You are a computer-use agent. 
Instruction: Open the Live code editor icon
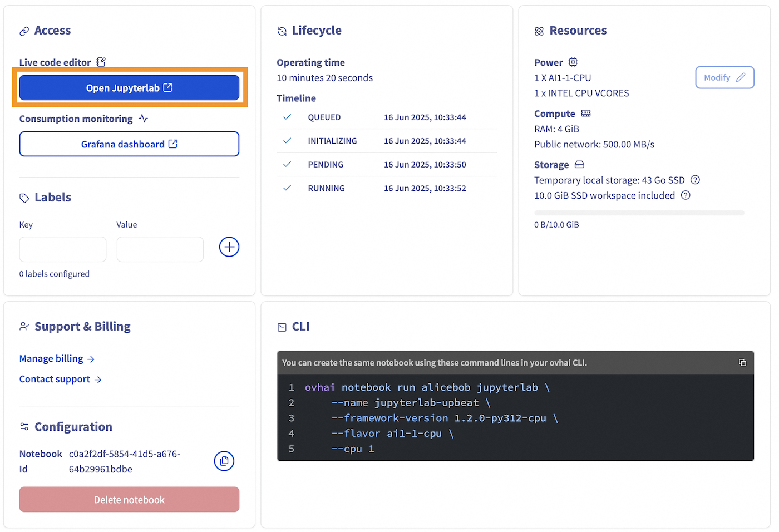[101, 62]
